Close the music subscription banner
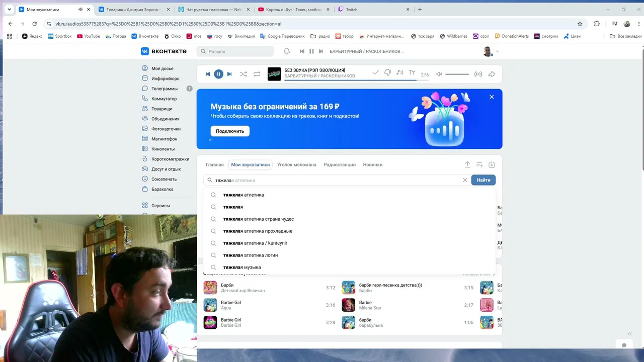This screenshot has width=644, height=362. [492, 97]
